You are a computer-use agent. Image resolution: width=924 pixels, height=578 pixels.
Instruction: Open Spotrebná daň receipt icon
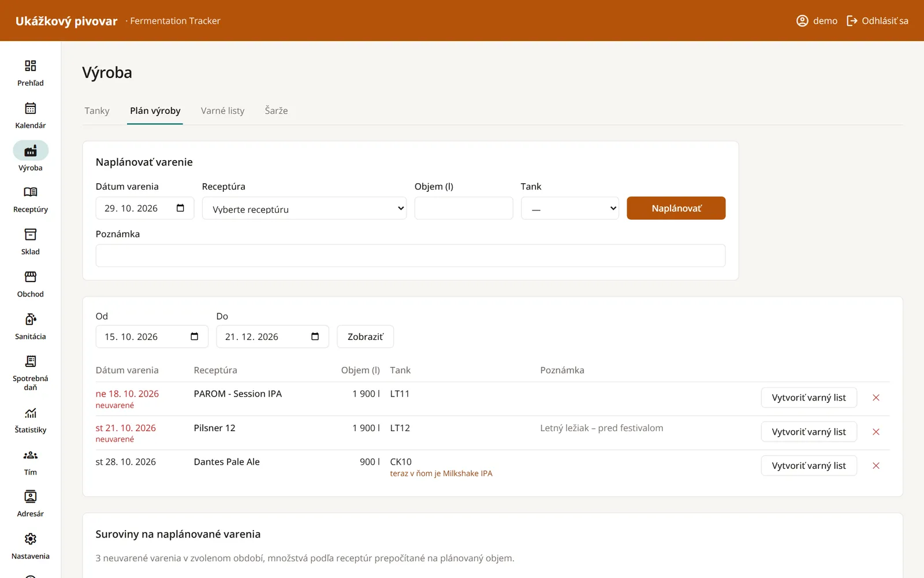[31, 361]
